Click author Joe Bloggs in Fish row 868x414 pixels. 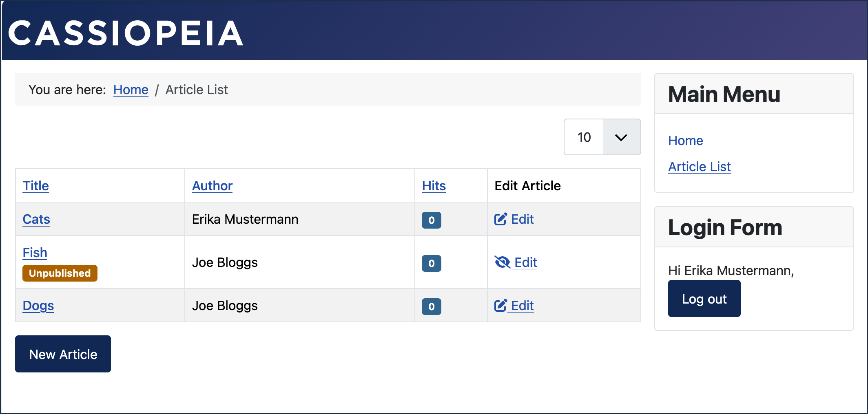(225, 262)
